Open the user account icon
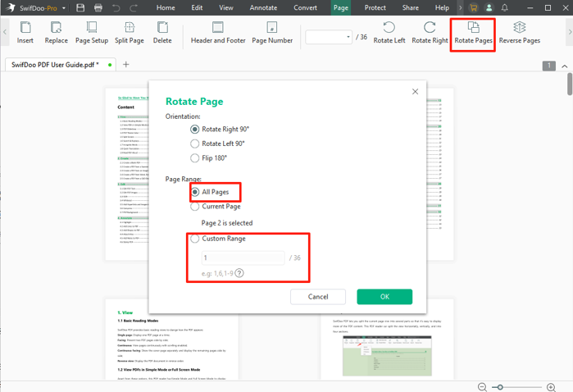573x392 pixels. [x=489, y=7]
